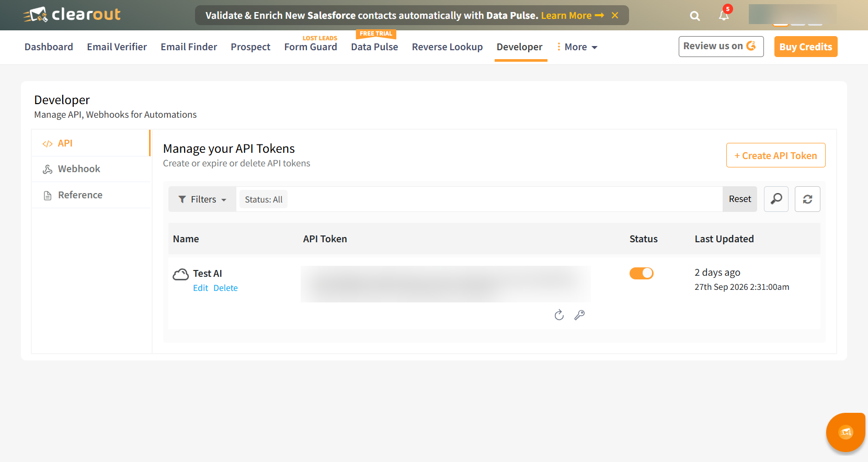The height and width of the screenshot is (462, 868).
Task: Click the cloud icon beside Test AI
Action: (x=180, y=274)
